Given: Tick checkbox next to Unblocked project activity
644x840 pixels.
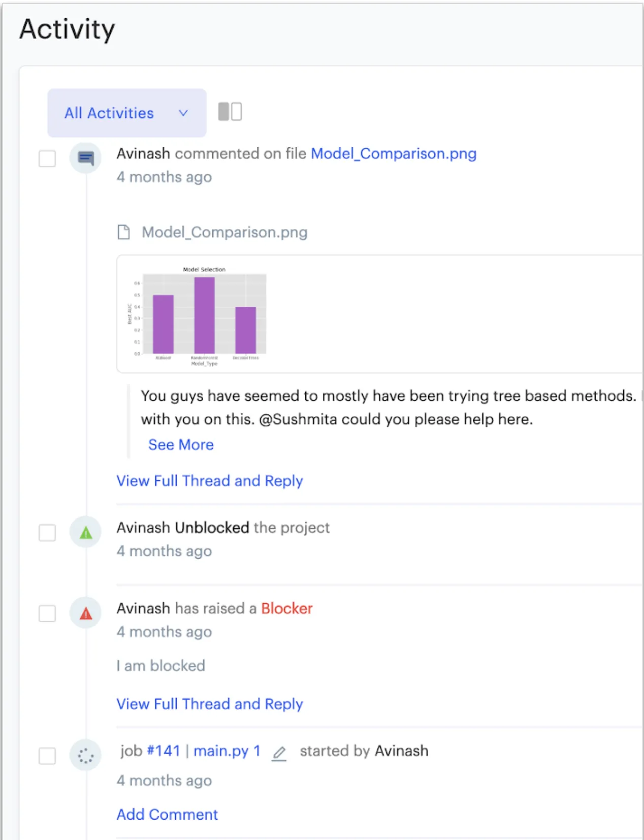Looking at the screenshot, I should [47, 533].
